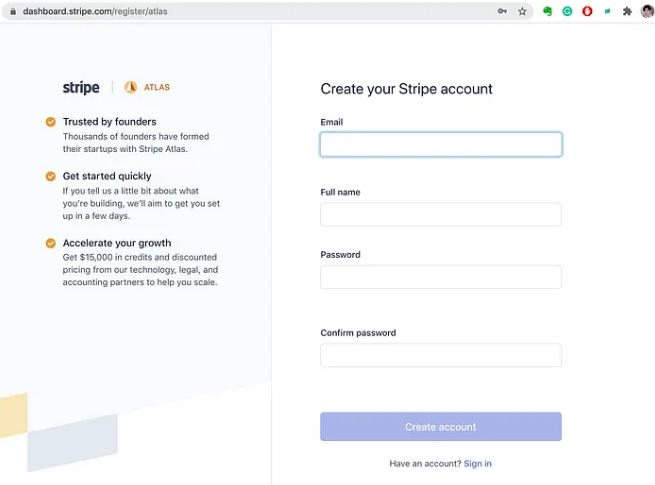Open the Chrome profile avatar
Viewport: 655px width, 485px height.
point(647,11)
